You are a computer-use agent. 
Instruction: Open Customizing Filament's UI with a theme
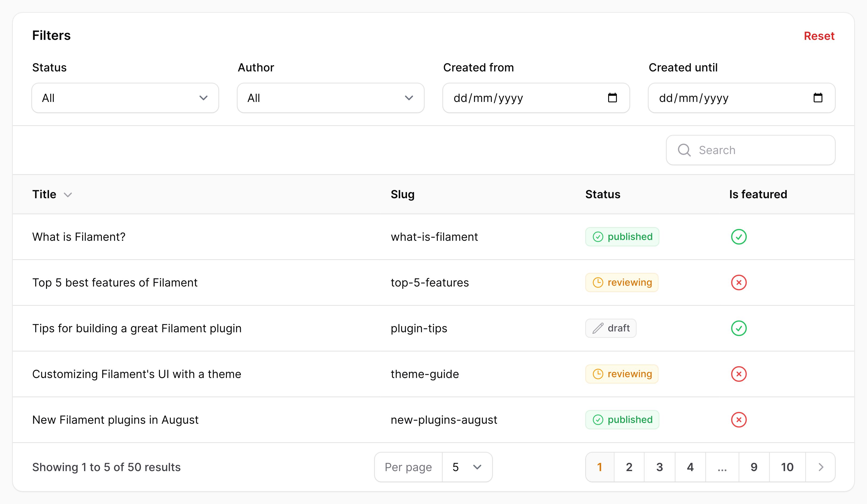coord(136,374)
